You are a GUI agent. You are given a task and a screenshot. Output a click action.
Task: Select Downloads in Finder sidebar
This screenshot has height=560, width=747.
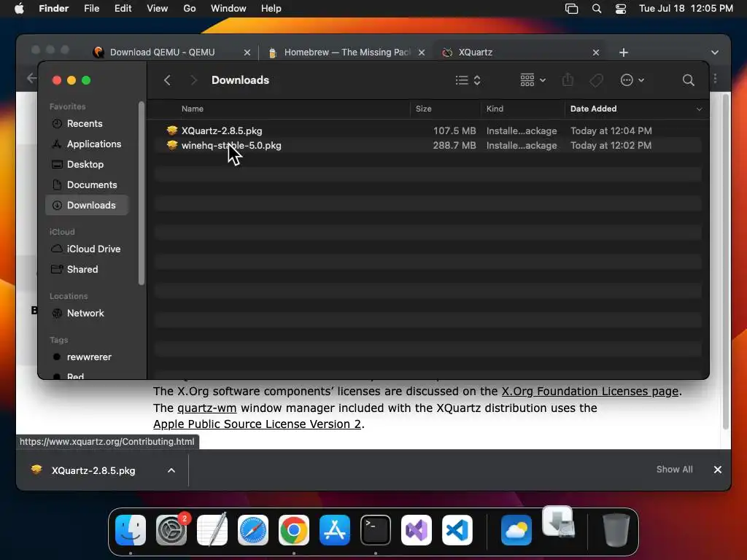[87, 205]
